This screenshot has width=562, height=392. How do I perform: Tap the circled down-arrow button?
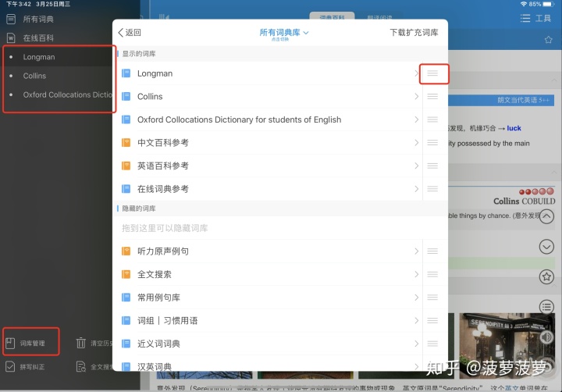tap(546, 247)
